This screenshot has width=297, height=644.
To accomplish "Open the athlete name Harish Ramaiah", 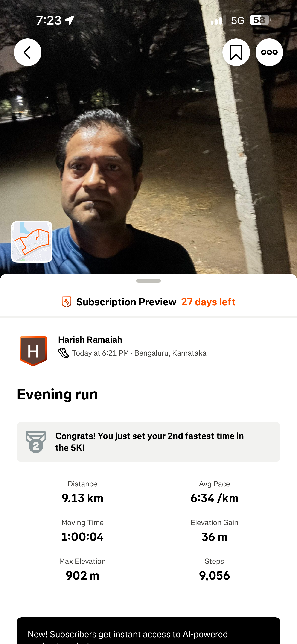I will [90, 340].
